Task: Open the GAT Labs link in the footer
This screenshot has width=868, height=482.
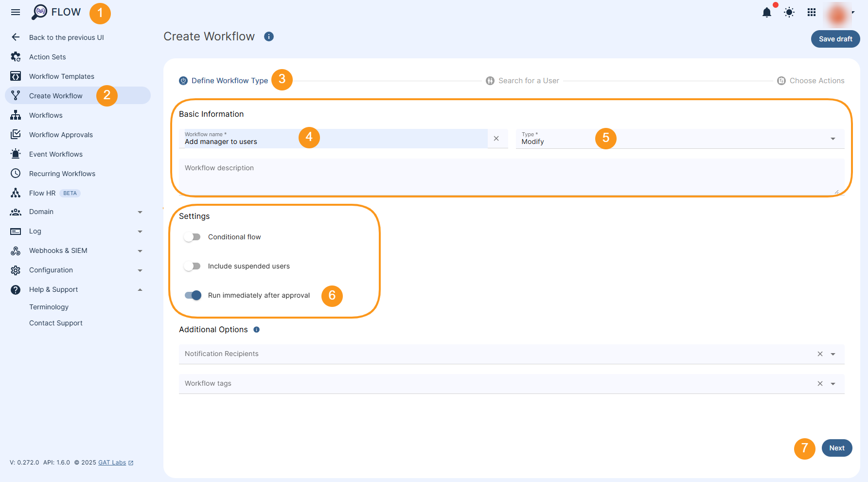Action: [x=112, y=462]
